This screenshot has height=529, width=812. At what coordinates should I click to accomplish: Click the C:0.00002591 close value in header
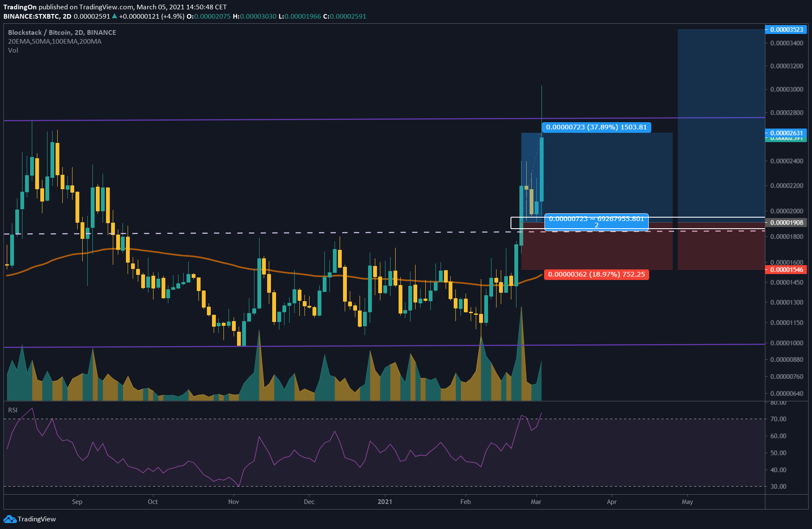[x=344, y=16]
